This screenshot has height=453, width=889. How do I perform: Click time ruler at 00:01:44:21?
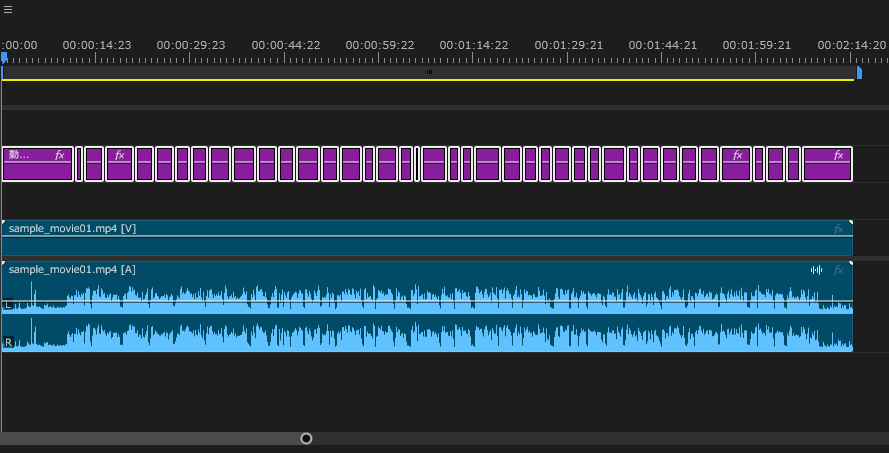(x=663, y=45)
